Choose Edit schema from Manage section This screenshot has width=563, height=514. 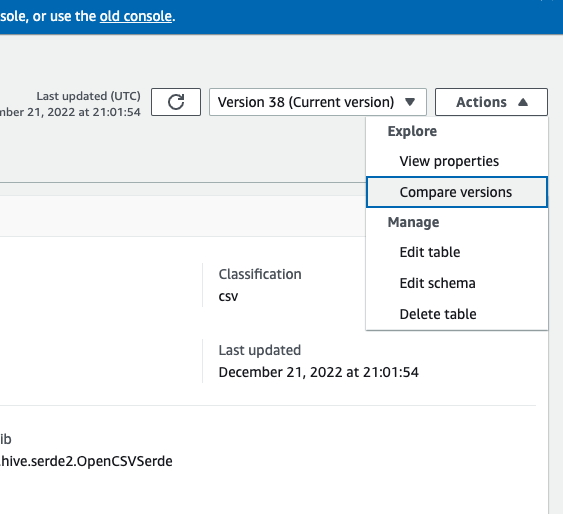pos(457,283)
